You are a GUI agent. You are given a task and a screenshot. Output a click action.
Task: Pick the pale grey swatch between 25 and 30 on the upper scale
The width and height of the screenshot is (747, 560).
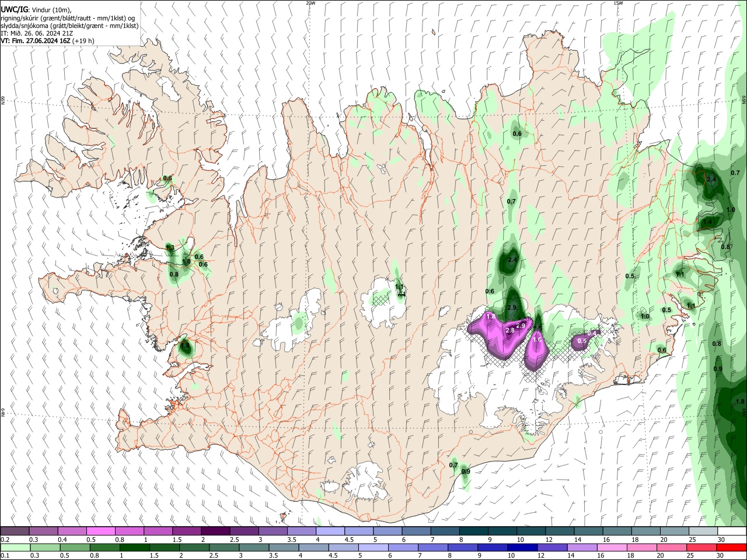704,531
